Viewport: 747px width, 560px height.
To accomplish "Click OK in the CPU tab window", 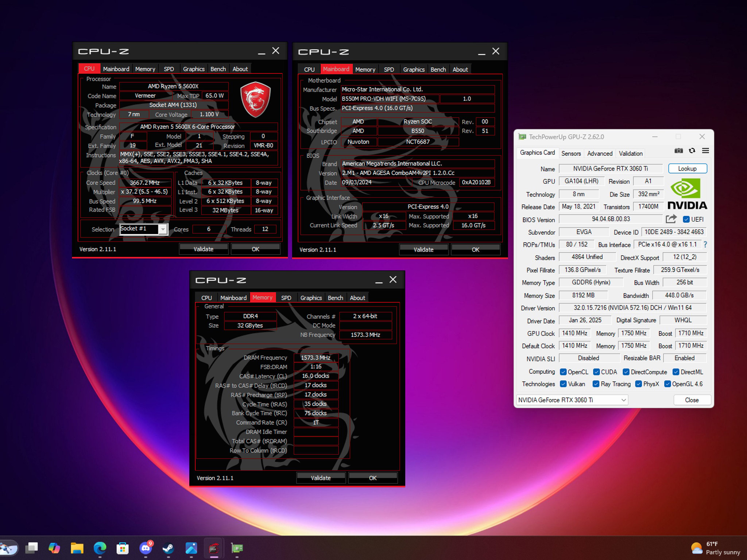I will 255,249.
